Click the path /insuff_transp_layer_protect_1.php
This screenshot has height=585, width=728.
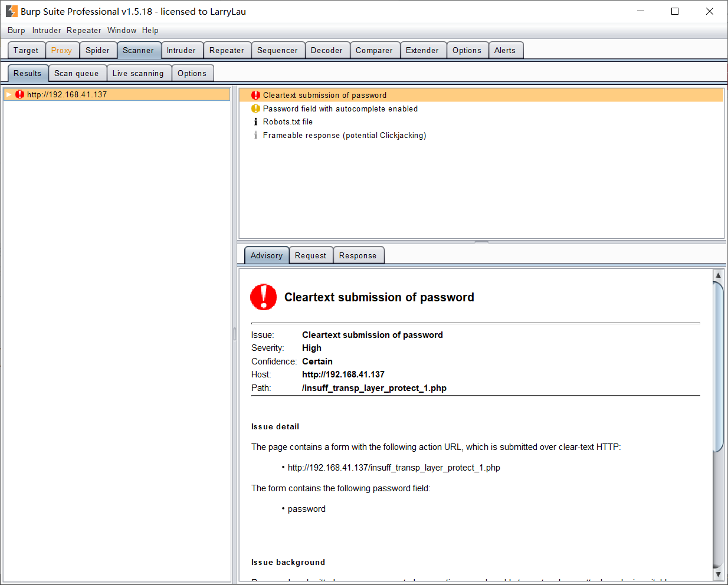374,388
